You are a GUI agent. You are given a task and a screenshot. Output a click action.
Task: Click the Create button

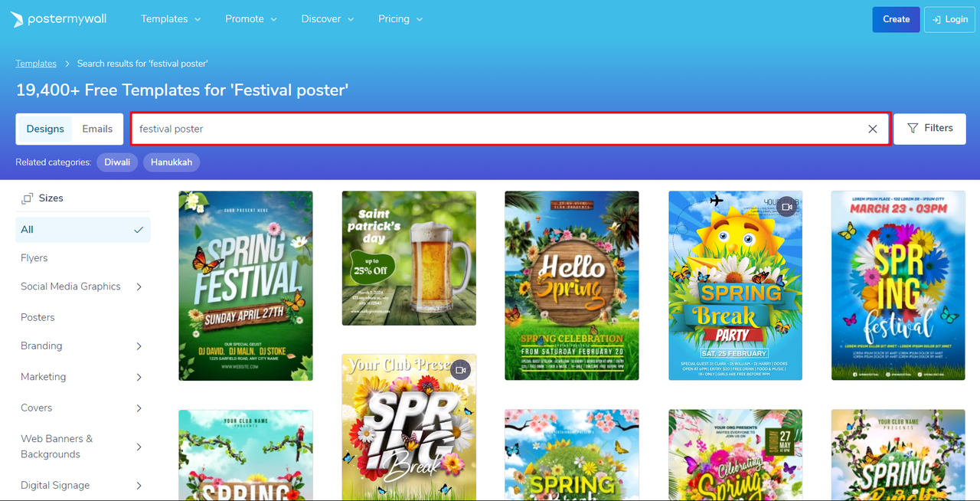(896, 19)
